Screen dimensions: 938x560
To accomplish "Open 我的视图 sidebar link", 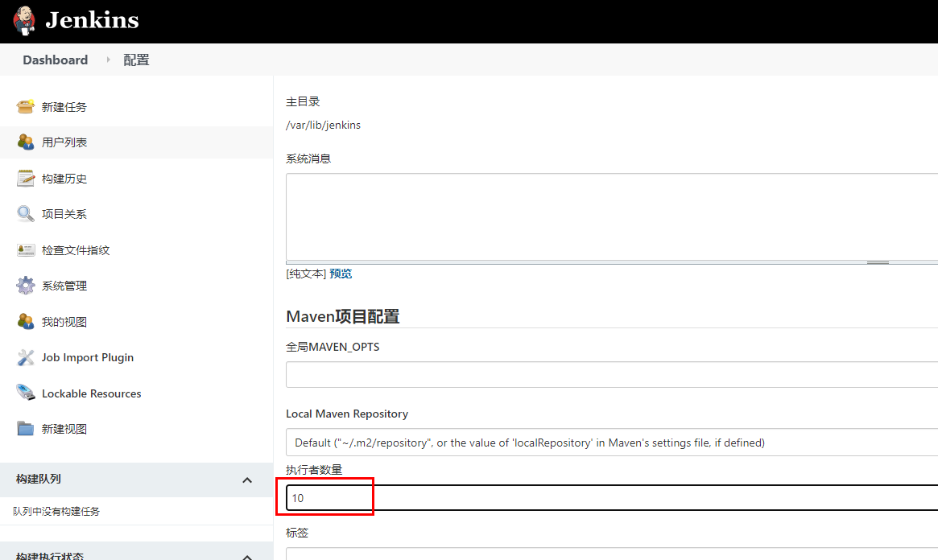I will (64, 322).
